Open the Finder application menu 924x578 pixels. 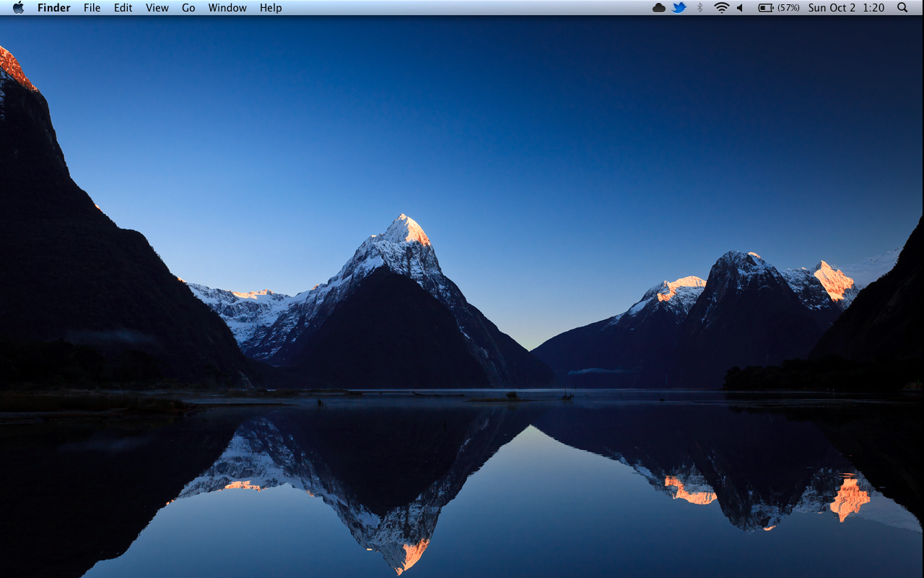click(54, 8)
